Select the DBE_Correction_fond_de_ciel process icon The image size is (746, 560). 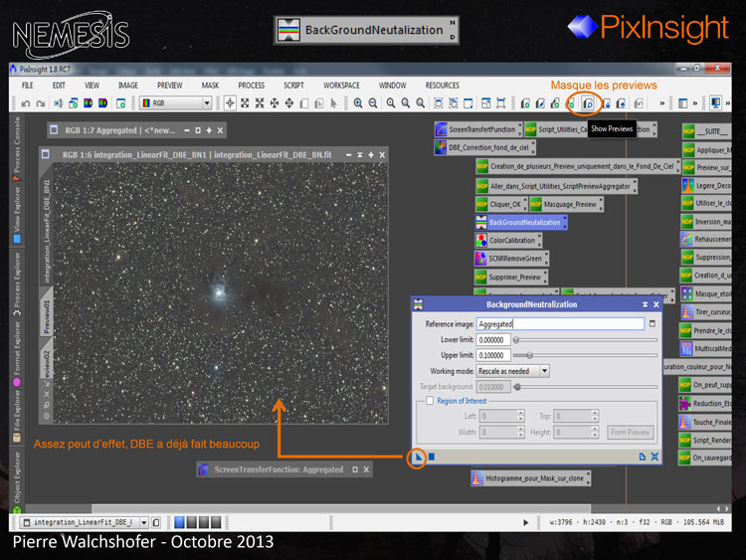(484, 147)
